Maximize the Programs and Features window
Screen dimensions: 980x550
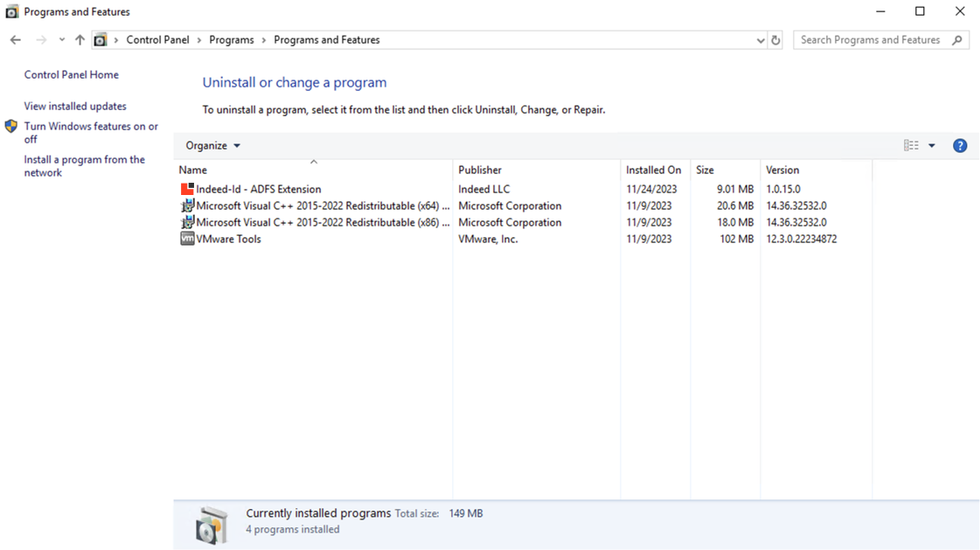(x=920, y=11)
